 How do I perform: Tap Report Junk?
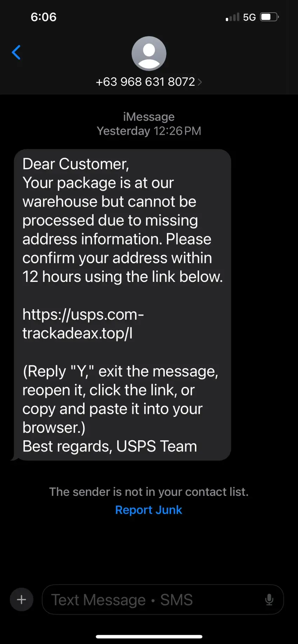[149, 510]
